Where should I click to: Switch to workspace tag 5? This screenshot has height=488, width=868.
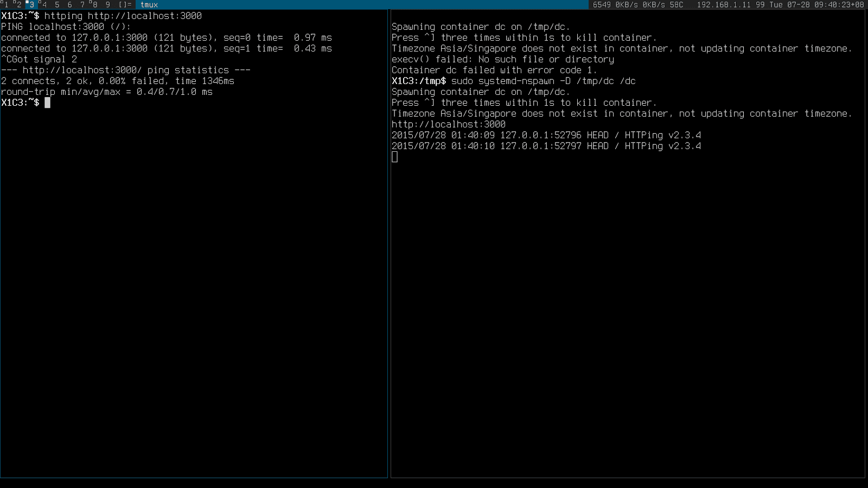pyautogui.click(x=57, y=4)
